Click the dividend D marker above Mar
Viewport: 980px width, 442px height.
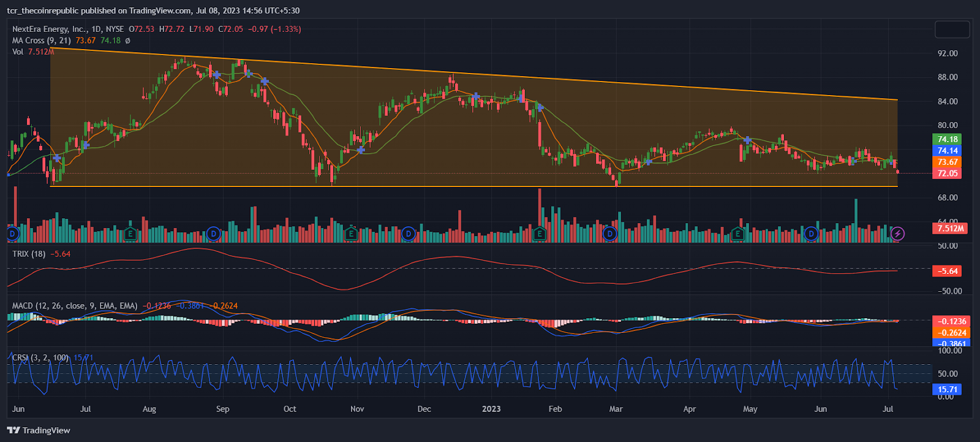coord(609,234)
